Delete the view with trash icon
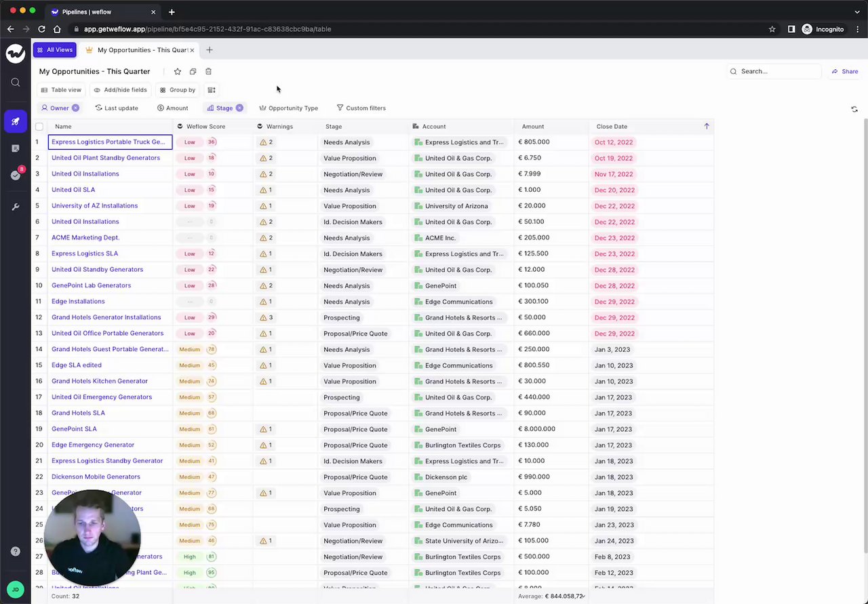The height and width of the screenshot is (604, 868). click(208, 71)
